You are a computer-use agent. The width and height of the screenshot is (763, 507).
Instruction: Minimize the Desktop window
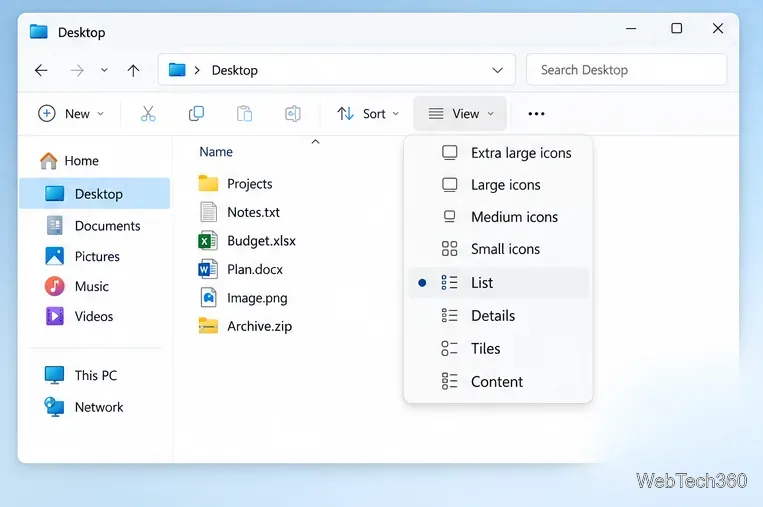tap(631, 28)
